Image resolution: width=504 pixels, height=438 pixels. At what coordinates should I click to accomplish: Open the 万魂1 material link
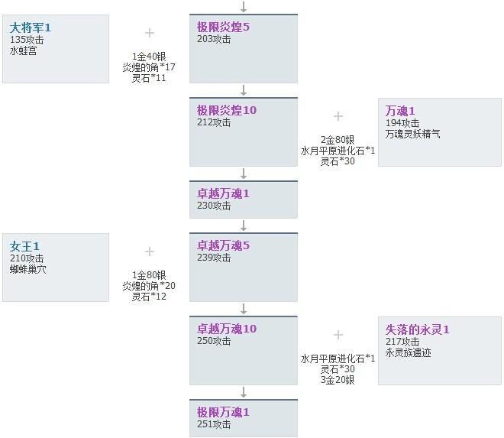click(400, 112)
